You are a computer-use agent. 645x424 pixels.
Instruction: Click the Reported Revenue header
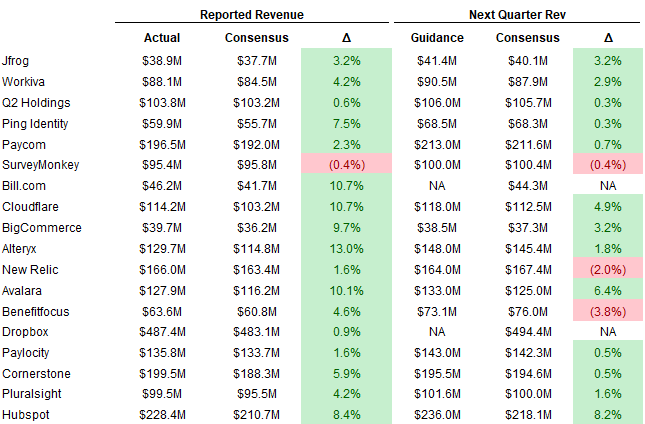(x=251, y=16)
